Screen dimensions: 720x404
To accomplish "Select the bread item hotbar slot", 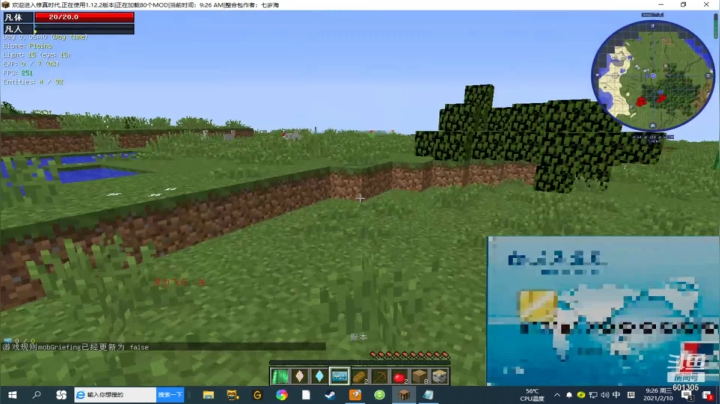I will 360,376.
